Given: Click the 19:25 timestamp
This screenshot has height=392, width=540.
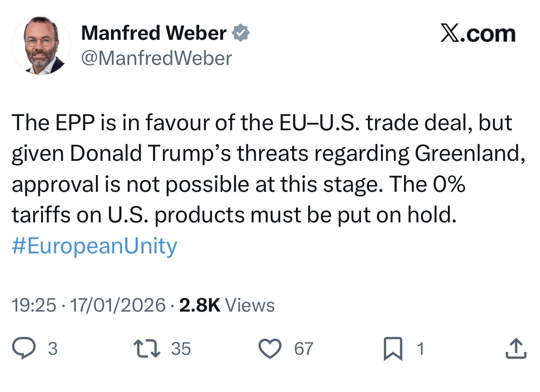Looking at the screenshot, I should coord(33,305).
